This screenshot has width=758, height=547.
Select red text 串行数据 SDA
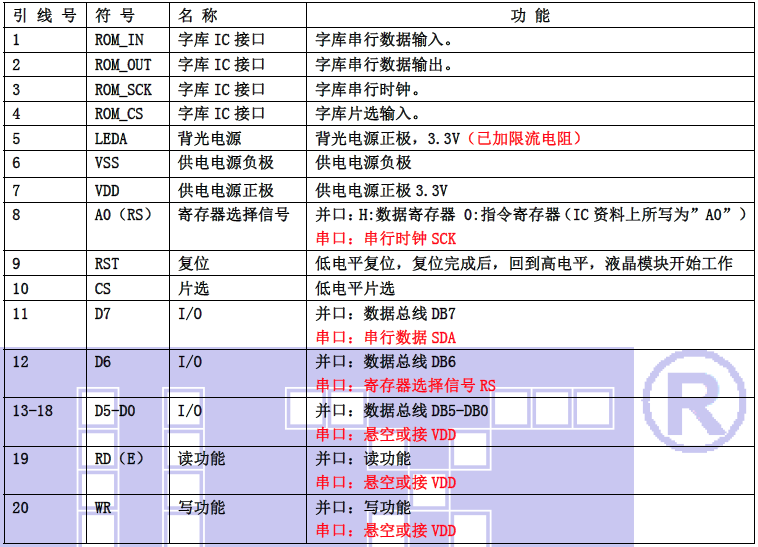(385, 338)
